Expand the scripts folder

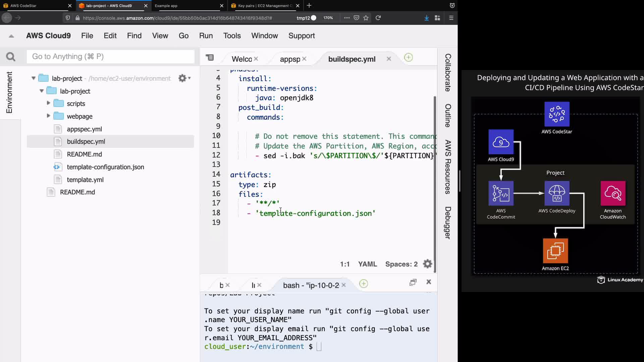point(48,103)
